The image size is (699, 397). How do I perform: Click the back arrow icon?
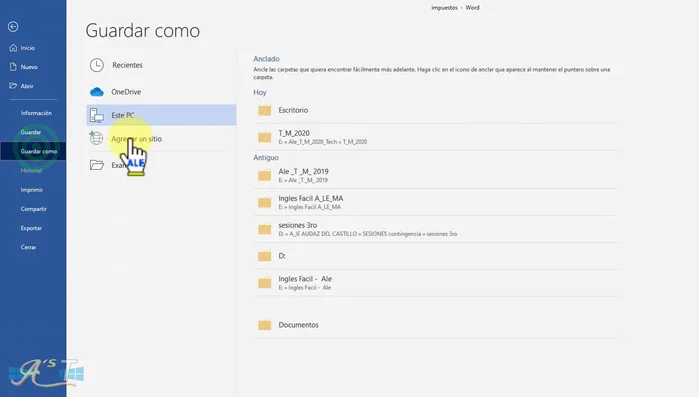[13, 27]
